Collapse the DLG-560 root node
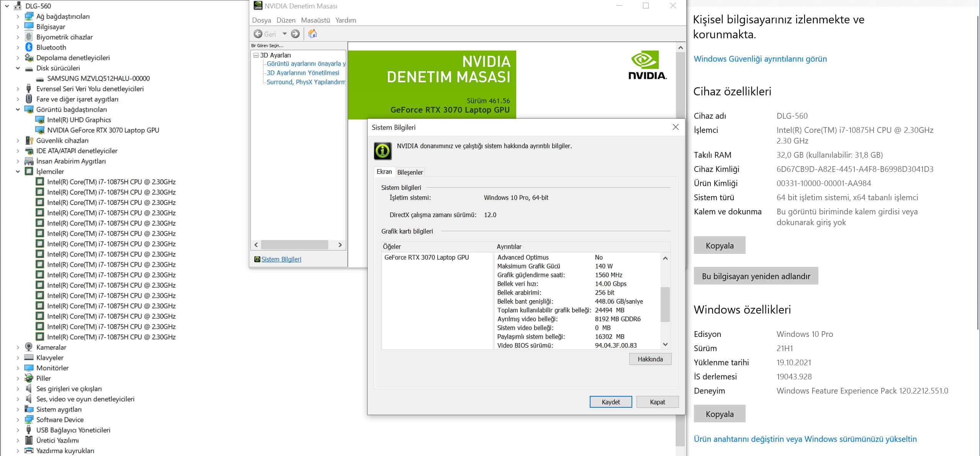 7,6
